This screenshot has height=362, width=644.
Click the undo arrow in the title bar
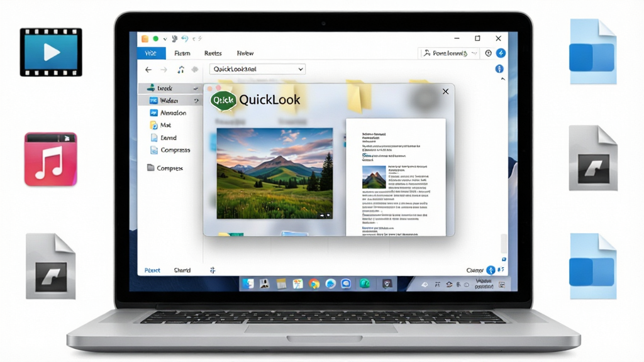pos(185,38)
